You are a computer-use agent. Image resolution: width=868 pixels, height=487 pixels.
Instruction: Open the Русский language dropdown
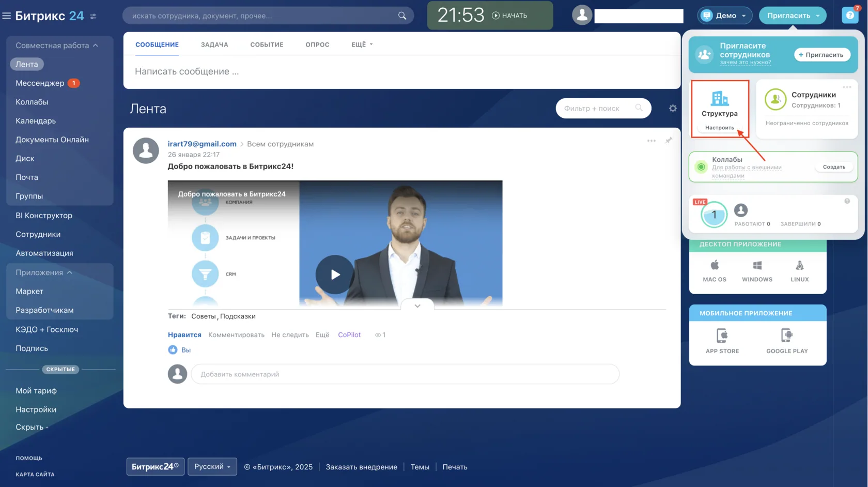(x=212, y=466)
